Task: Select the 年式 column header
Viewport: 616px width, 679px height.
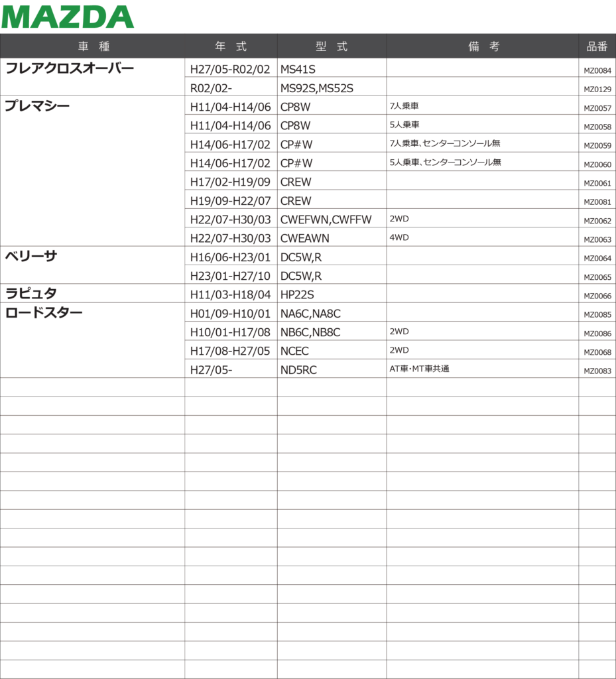Action: point(231,46)
